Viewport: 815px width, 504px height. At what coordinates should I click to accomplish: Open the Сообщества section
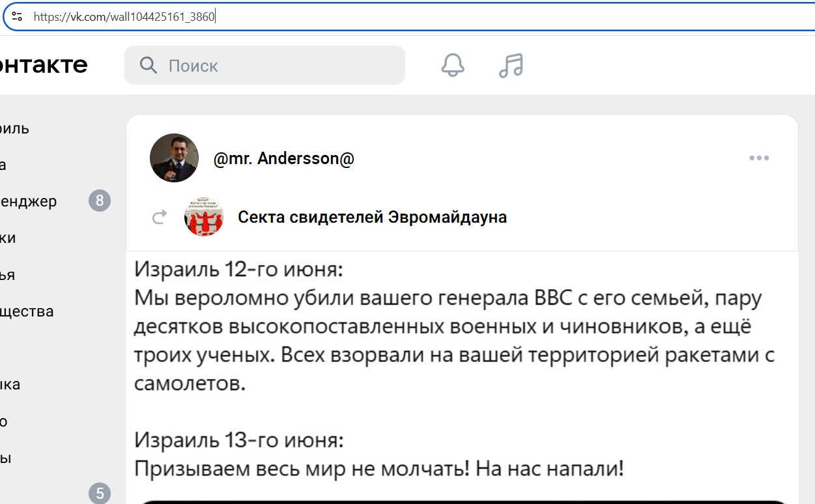(27, 311)
